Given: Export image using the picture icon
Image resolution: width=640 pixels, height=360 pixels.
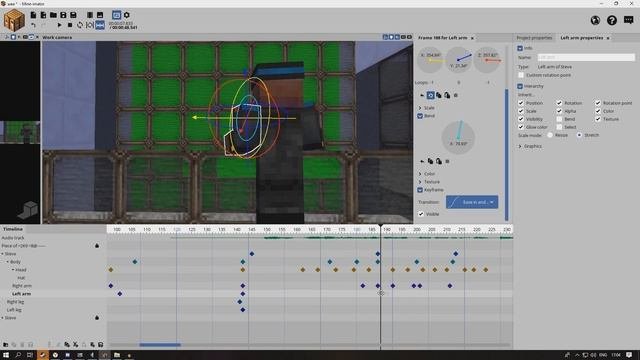Looking at the screenshot, I should [100, 15].
